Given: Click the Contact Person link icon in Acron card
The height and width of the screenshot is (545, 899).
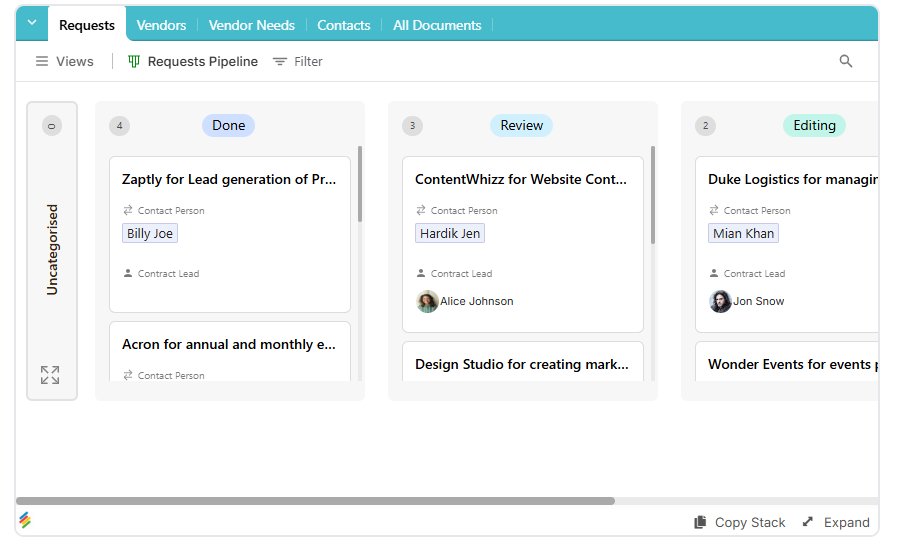Looking at the screenshot, I should (x=128, y=375).
